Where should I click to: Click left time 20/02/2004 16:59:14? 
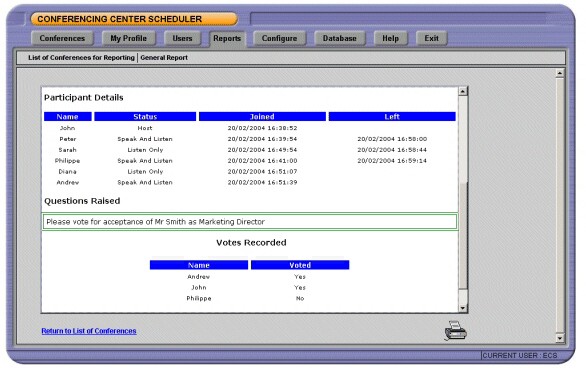(x=392, y=161)
